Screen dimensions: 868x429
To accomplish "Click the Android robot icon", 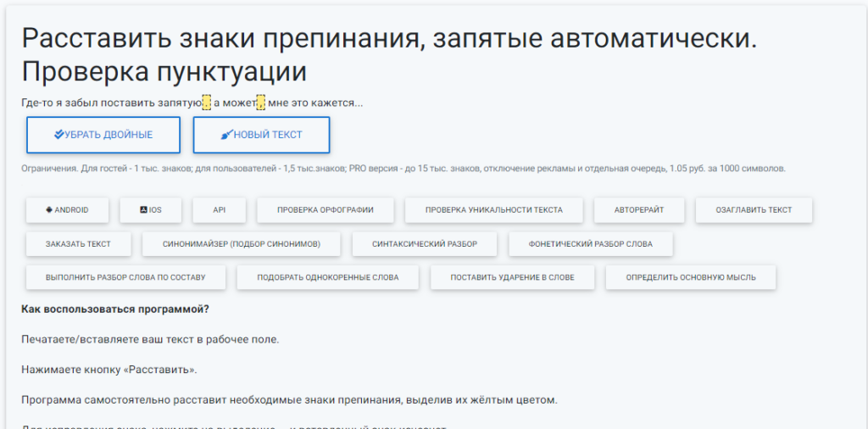I will click(49, 209).
